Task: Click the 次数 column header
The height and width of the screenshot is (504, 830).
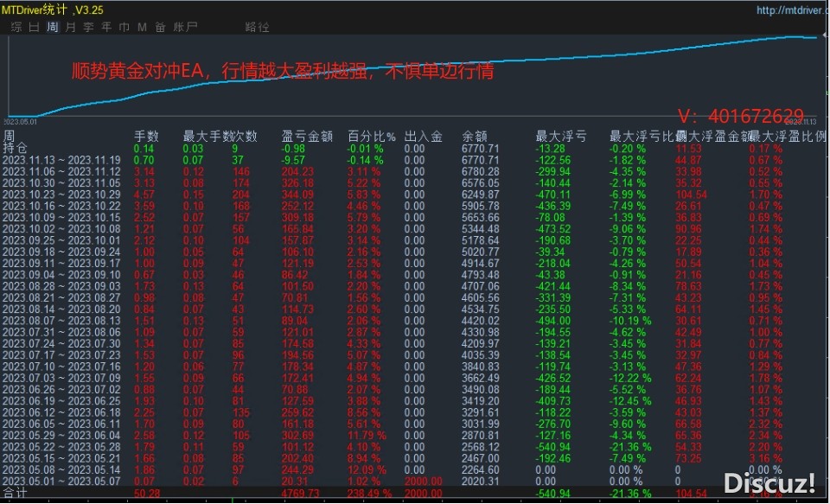Action: tap(245, 137)
